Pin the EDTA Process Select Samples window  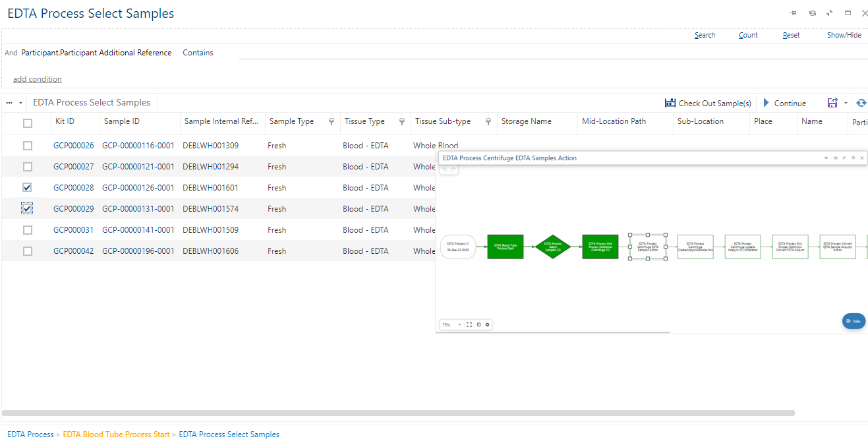click(794, 13)
